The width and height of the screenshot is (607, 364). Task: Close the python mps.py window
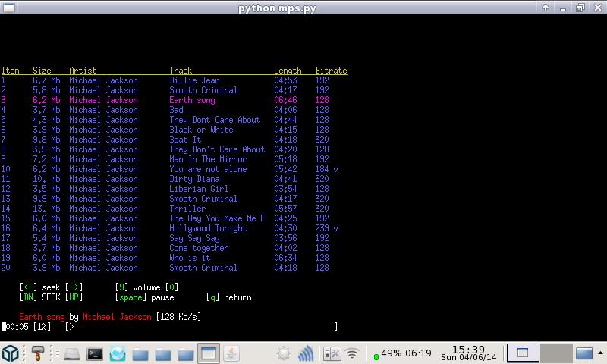pos(598,8)
